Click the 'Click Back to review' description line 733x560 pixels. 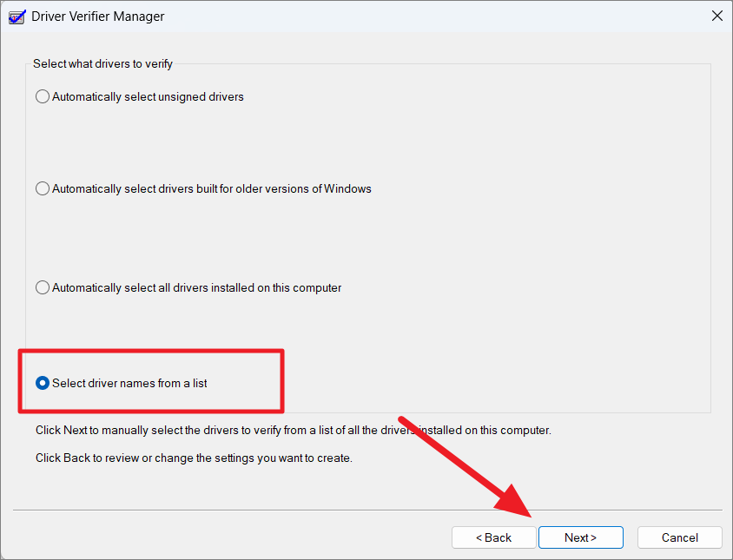pos(194,458)
